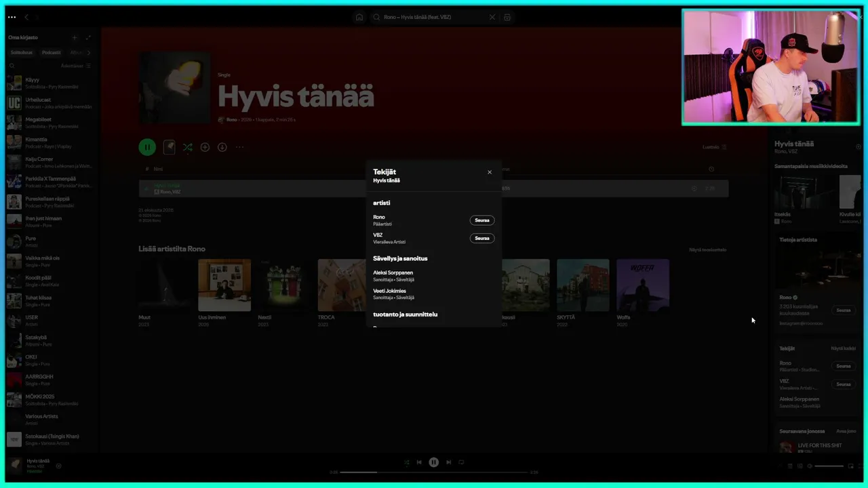
Task: Open Kimanttia podcast in library
Action: pyautogui.click(x=50, y=142)
